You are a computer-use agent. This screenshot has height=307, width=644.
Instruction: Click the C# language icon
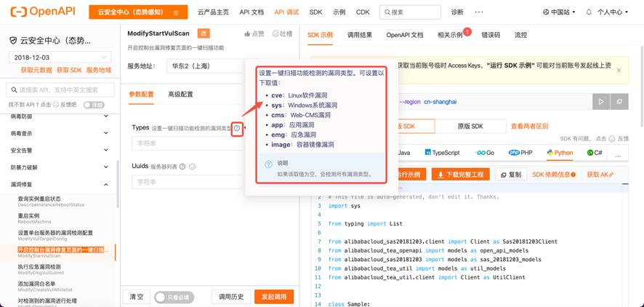tap(589, 153)
